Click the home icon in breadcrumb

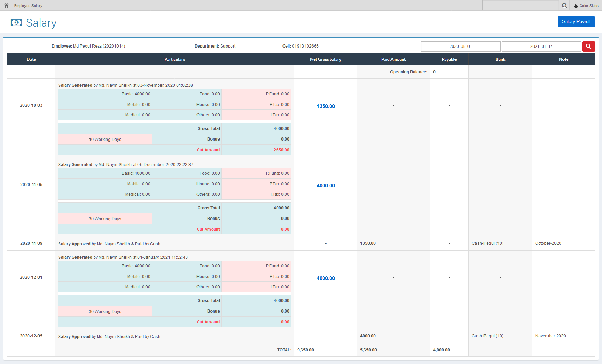coord(6,5)
